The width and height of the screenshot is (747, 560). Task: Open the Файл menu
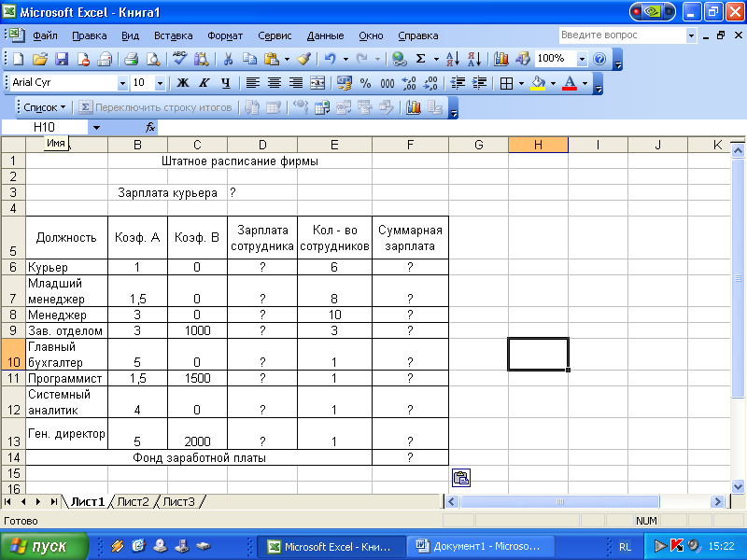tap(45, 35)
